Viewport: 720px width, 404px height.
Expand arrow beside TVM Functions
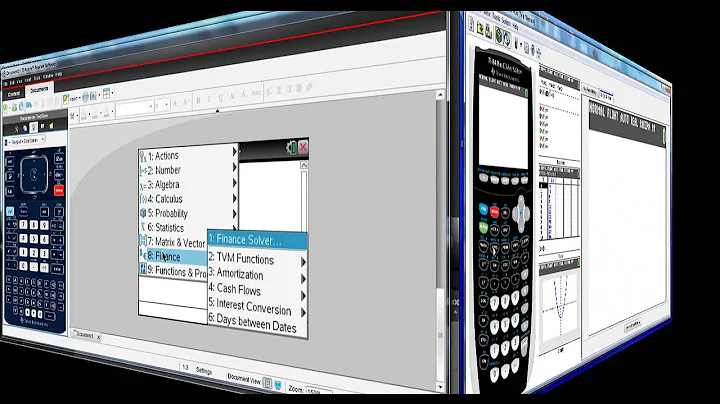click(x=304, y=262)
